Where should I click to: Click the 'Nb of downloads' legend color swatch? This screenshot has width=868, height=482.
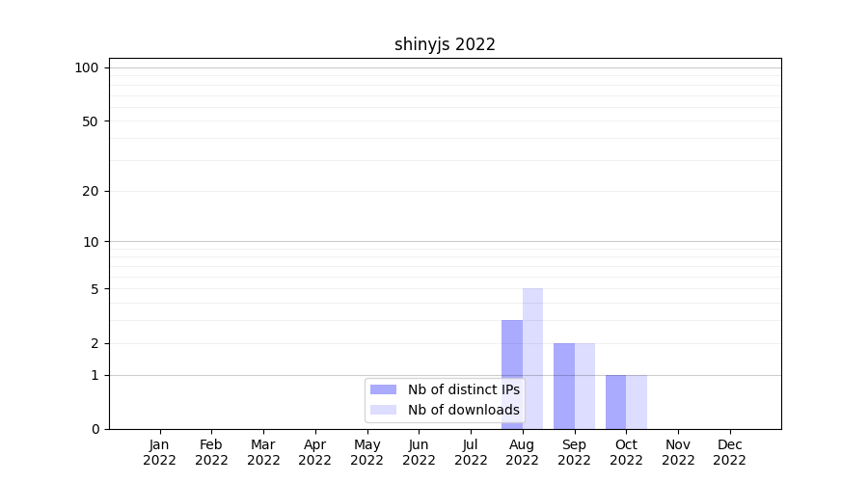tap(383, 410)
